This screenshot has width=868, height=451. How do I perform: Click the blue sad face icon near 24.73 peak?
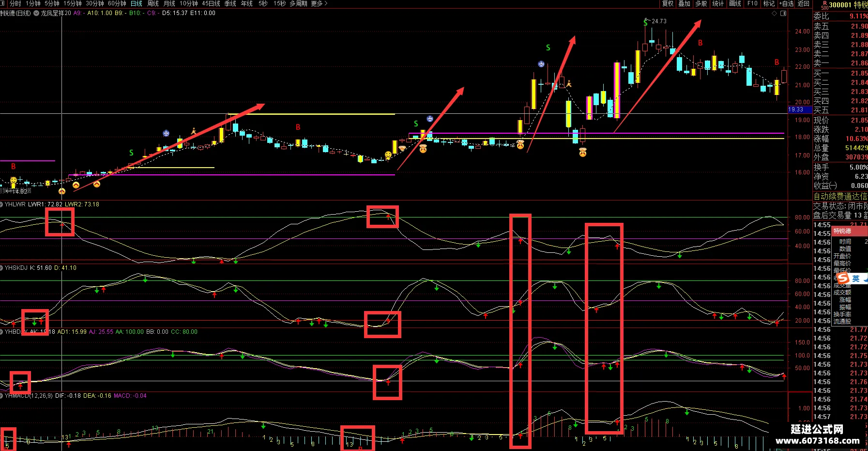tap(541, 64)
